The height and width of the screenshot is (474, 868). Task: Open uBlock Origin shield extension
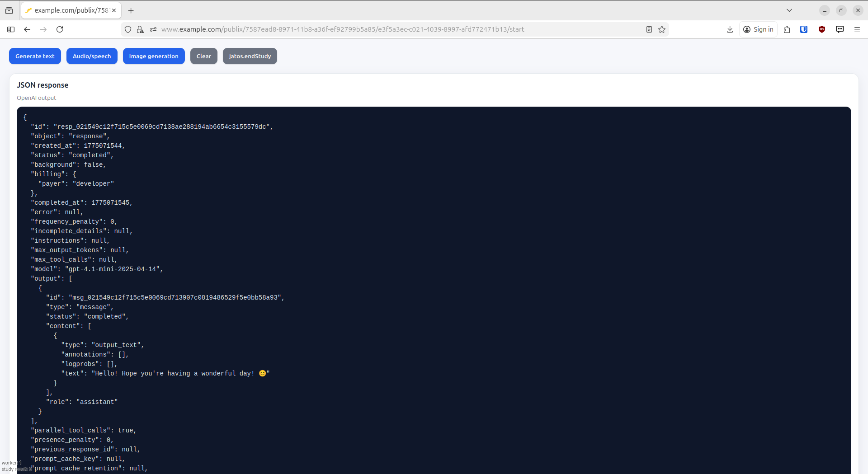(822, 29)
